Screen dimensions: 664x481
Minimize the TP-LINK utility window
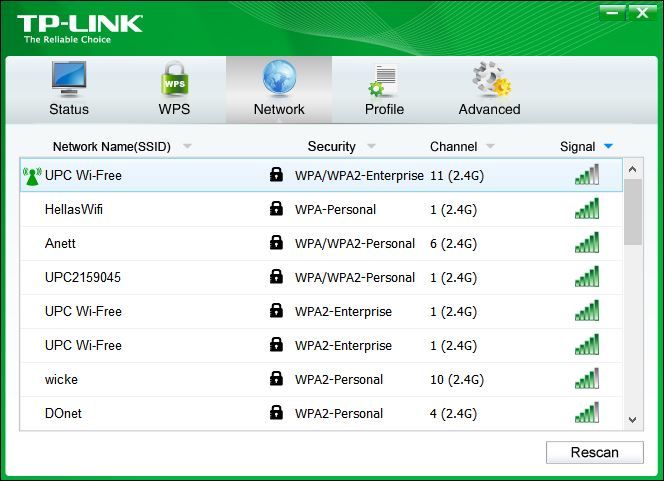(612, 13)
